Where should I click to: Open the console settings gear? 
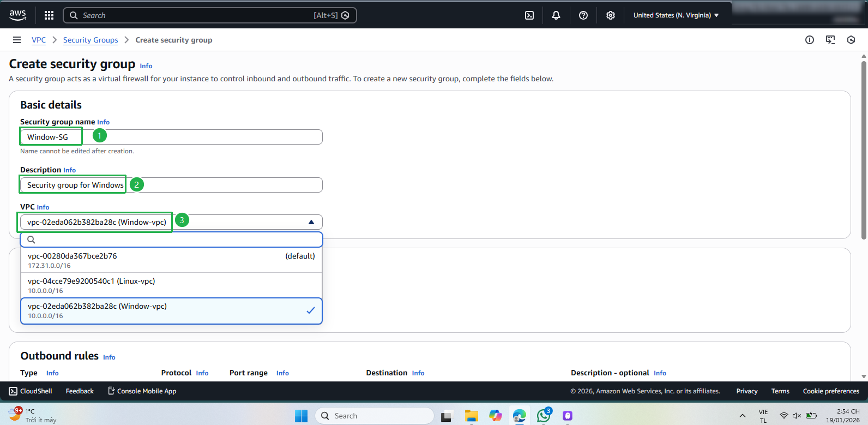(x=611, y=15)
